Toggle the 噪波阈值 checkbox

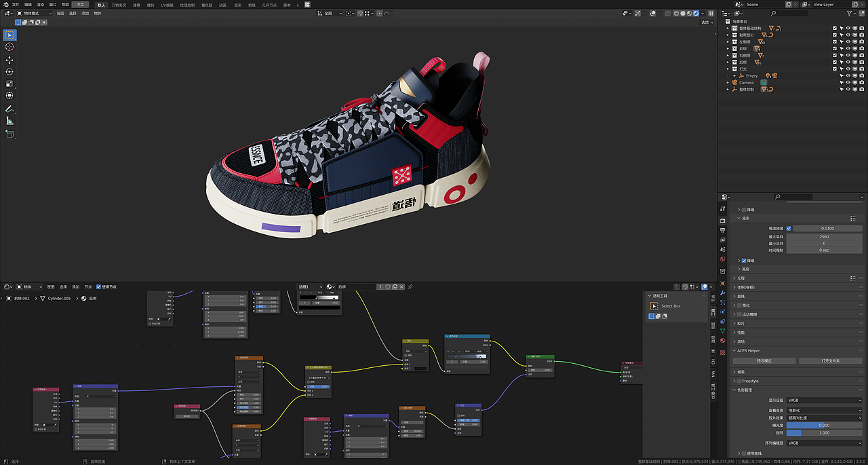(789, 228)
